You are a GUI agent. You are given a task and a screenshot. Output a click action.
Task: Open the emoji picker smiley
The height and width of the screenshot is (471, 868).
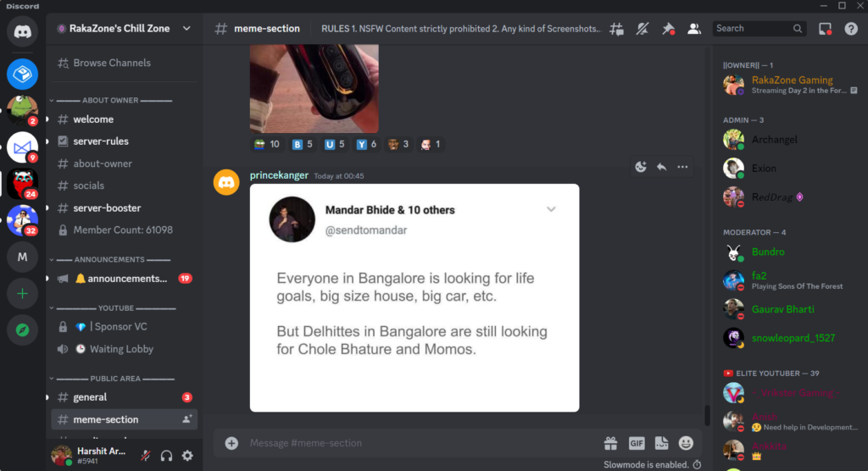(686, 443)
